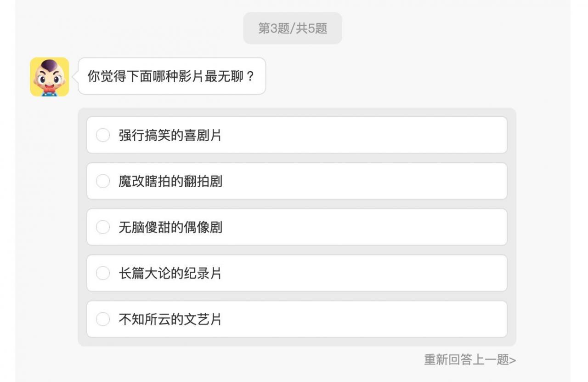Choose the idol drama answer card
The height and width of the screenshot is (382, 588).
click(297, 227)
